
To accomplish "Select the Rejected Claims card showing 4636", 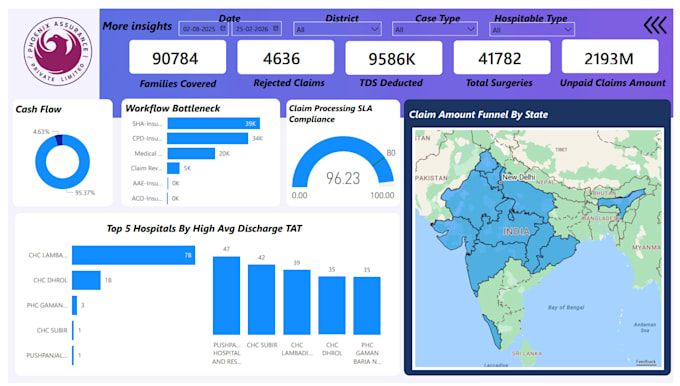I will [x=285, y=57].
